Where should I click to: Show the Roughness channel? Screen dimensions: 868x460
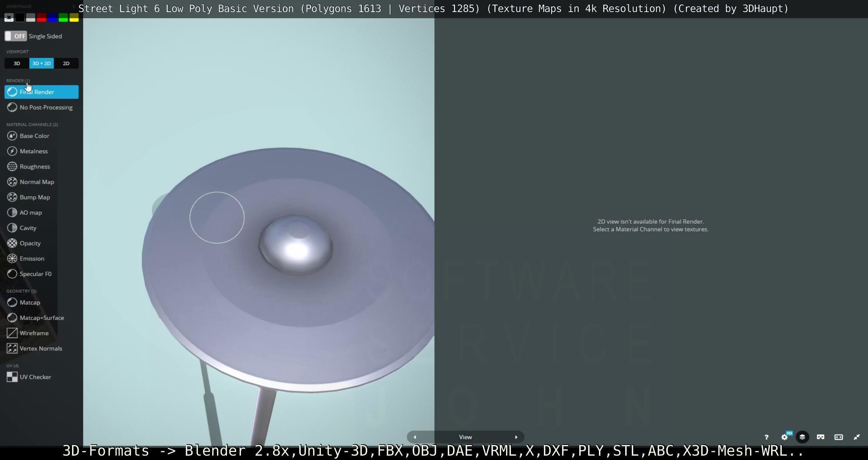[x=42, y=166]
